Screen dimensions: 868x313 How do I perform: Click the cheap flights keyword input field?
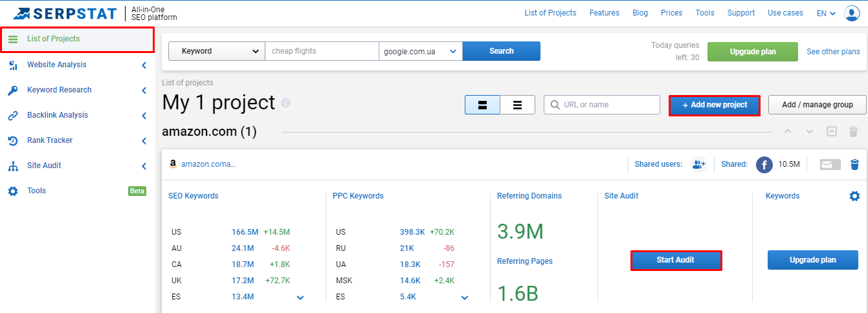(322, 51)
